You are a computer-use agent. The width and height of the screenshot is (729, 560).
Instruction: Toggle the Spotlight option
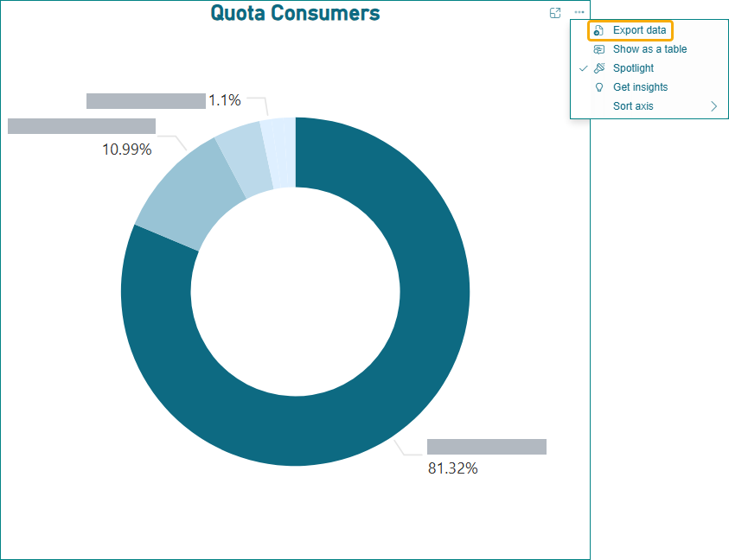click(649, 68)
